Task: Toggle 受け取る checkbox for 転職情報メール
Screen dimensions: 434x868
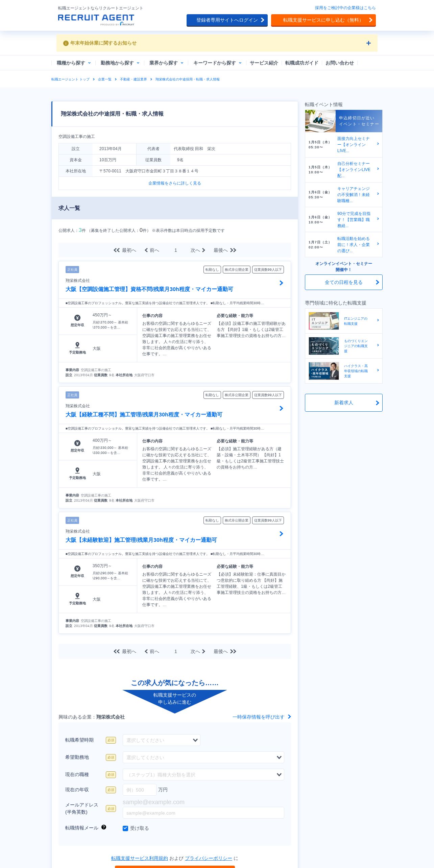Action: (x=125, y=828)
